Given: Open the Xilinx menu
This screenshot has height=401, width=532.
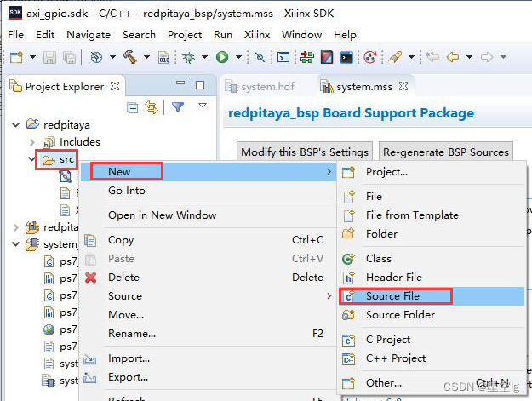Looking at the screenshot, I should [257, 35].
